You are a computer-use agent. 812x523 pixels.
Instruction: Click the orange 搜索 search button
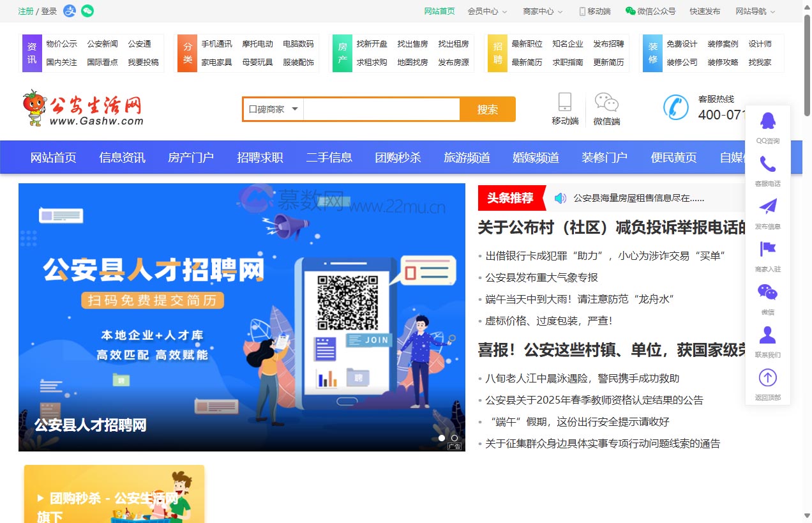click(x=487, y=109)
